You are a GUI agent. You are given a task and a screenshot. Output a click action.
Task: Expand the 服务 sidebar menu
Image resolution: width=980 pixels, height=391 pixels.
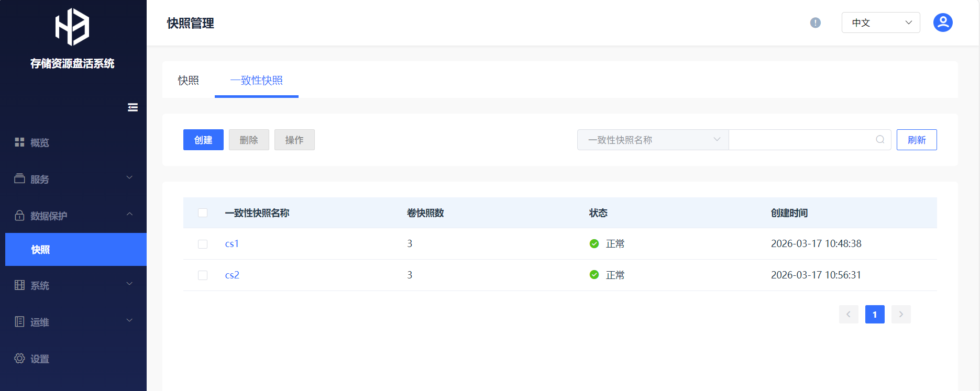point(73,179)
